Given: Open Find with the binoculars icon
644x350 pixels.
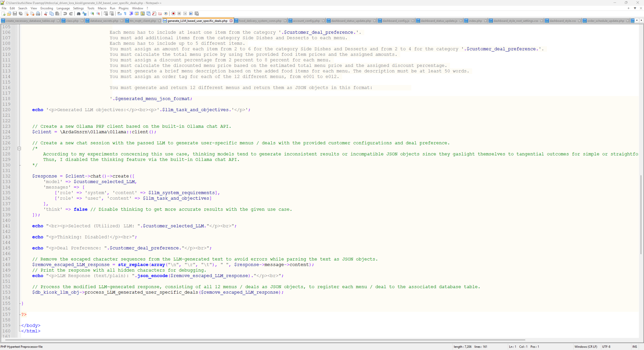Looking at the screenshot, I should (79, 14).
